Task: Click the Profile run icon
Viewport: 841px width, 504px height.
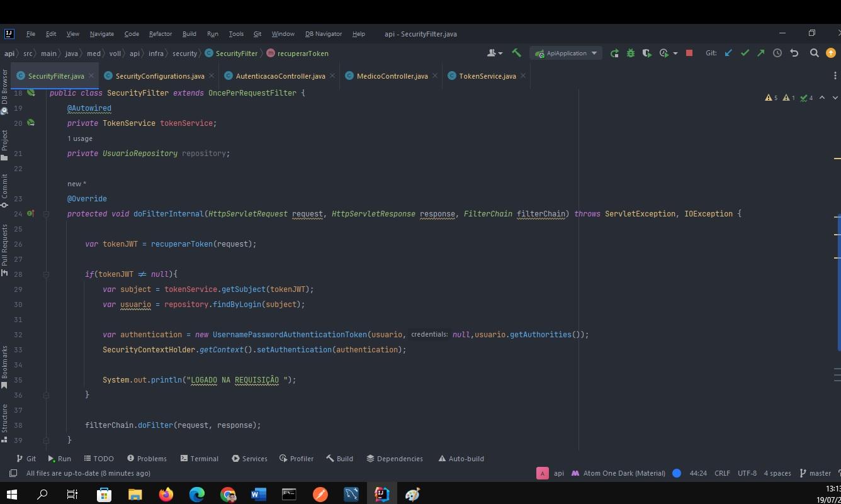Action: [663, 53]
